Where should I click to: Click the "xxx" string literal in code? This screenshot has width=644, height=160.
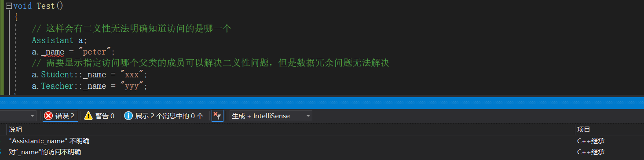132,75
